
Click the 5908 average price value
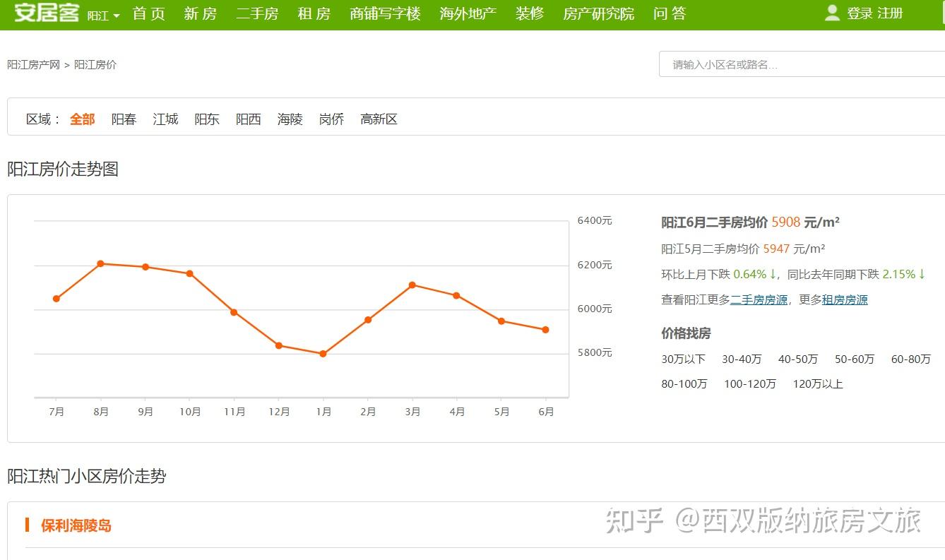[786, 222]
